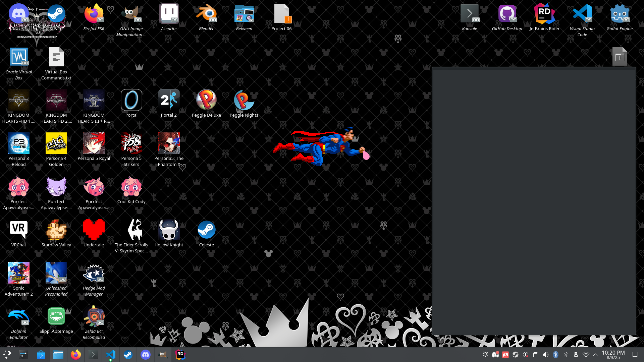
Task: Click the Dolphin Emulator desktop icon
Action: pyautogui.click(x=19, y=317)
